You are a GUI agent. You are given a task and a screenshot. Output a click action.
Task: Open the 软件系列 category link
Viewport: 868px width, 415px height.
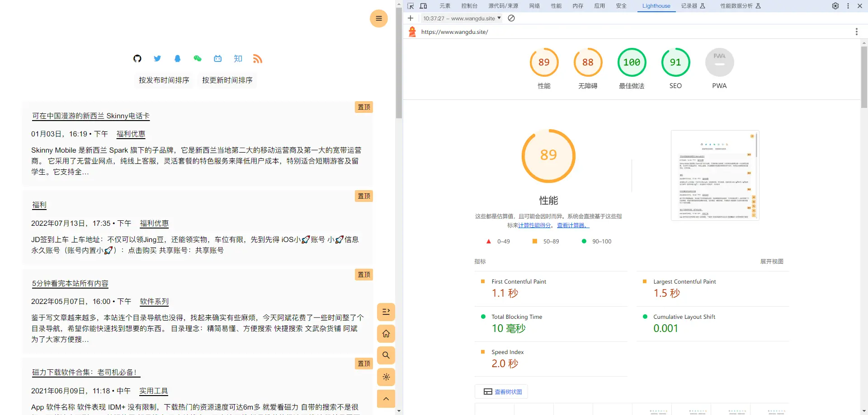[154, 302]
